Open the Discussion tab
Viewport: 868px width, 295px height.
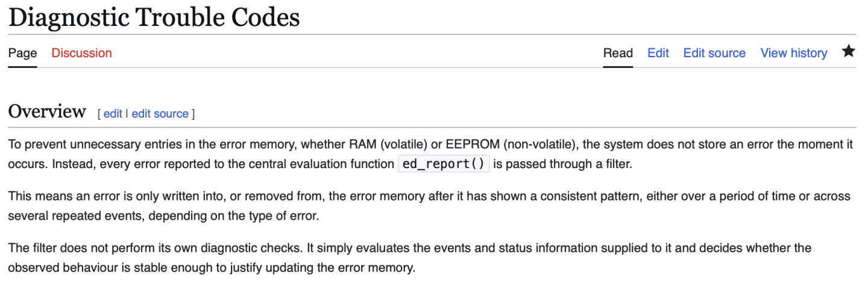[81, 53]
